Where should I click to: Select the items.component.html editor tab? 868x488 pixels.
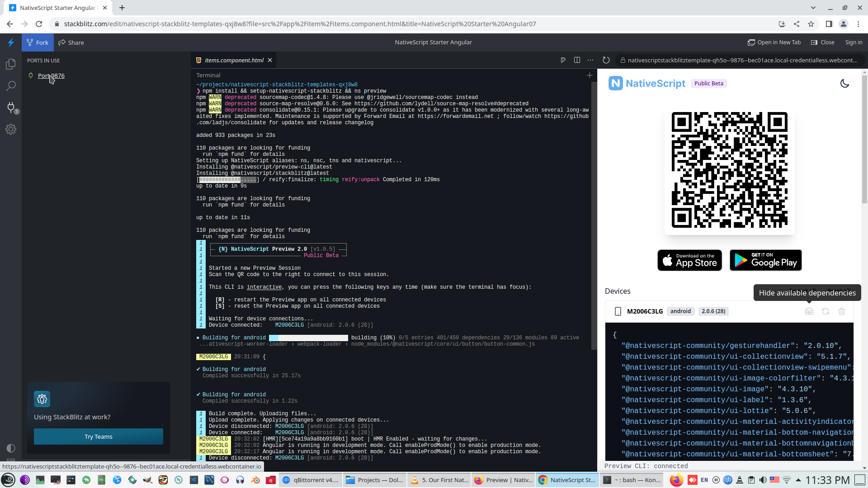pos(234,60)
